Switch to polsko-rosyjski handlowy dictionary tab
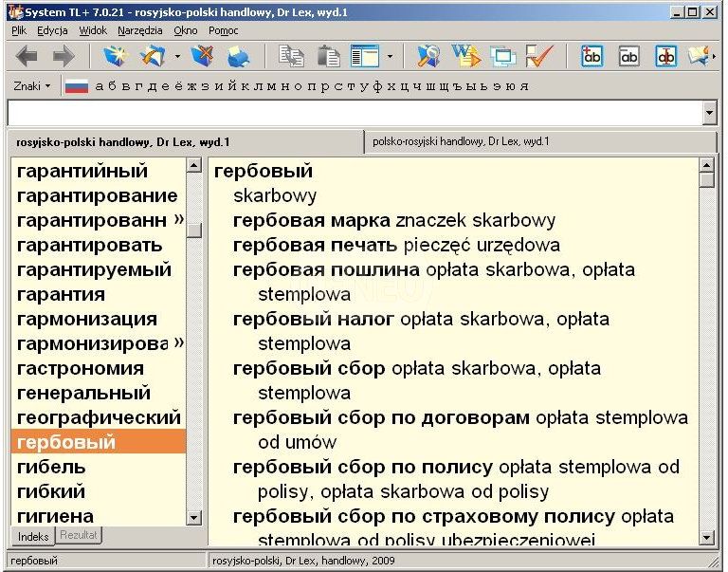 pyautogui.click(x=461, y=142)
